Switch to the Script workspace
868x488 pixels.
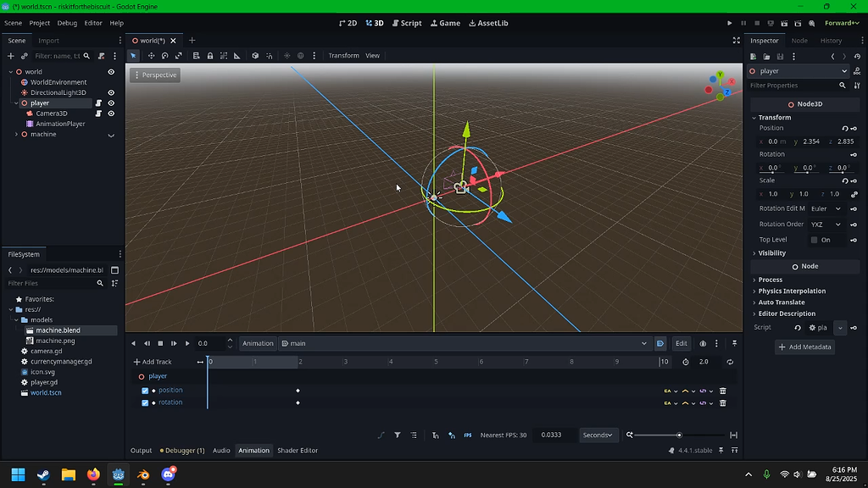point(407,23)
